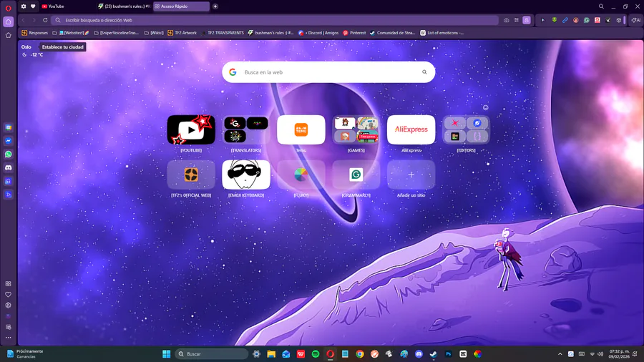644x362 pixels.
Task: Open Photoshop from the taskbar
Action: point(448,354)
